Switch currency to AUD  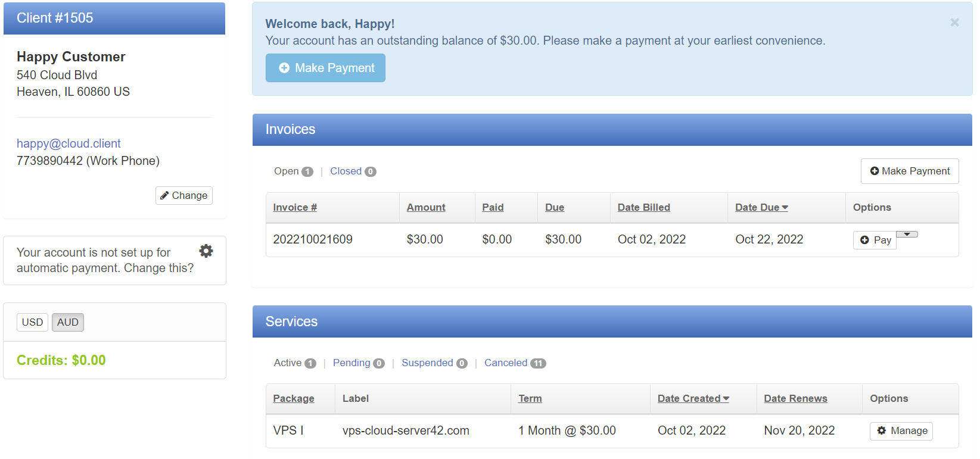(x=68, y=322)
